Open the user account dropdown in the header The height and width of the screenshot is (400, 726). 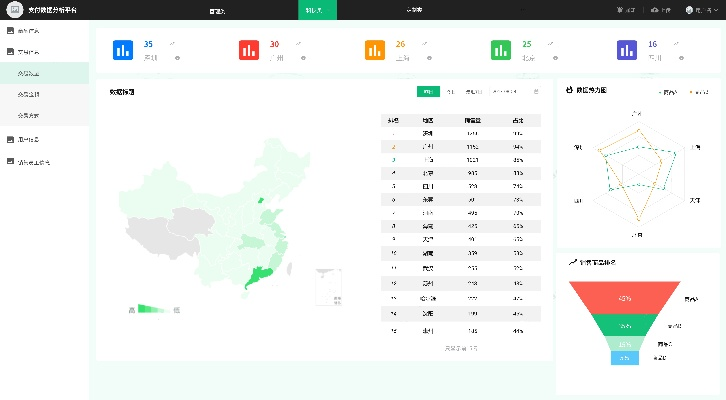point(701,10)
